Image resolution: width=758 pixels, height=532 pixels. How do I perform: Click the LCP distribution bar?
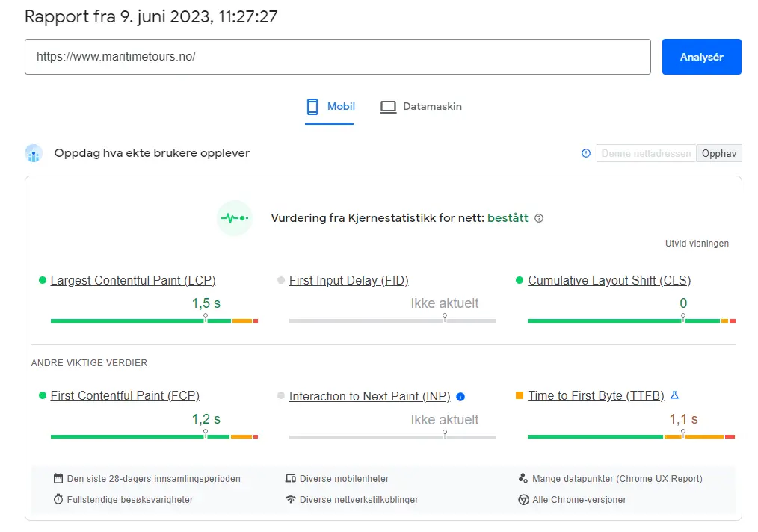pyautogui.click(x=154, y=321)
